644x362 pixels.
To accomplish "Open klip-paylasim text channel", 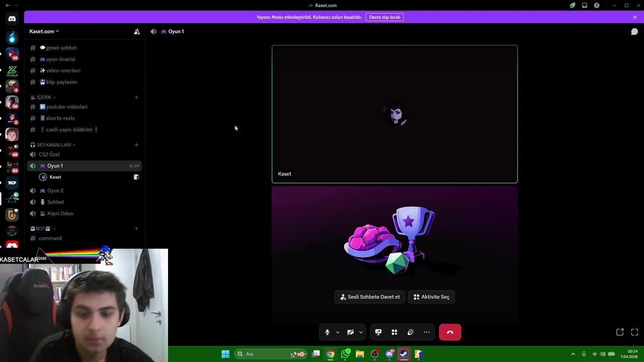I will tap(84, 82).
